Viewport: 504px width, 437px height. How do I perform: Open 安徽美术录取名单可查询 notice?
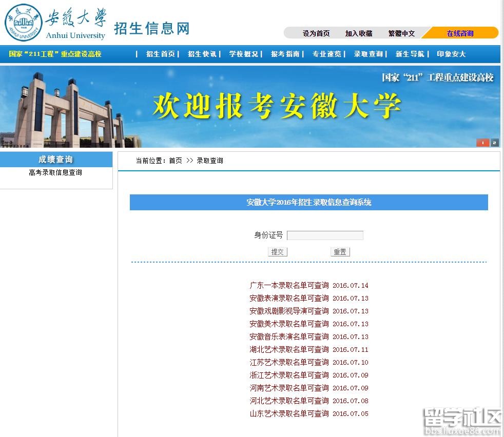pyautogui.click(x=289, y=324)
